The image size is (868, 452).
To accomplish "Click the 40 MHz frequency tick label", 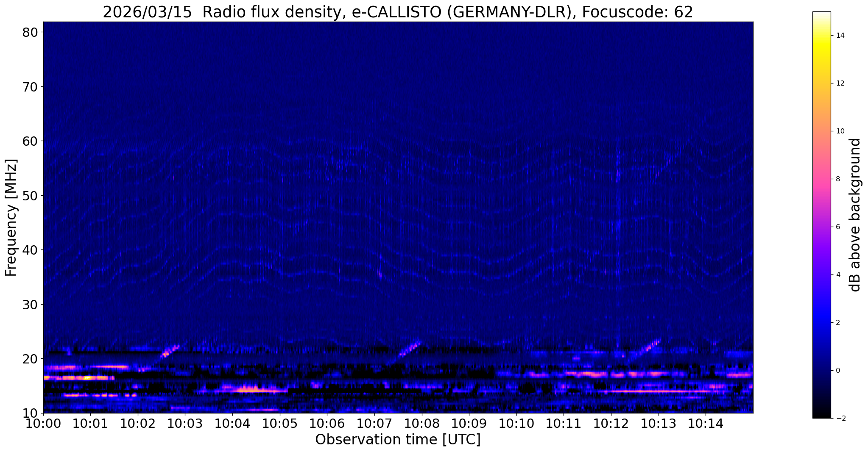I will coord(30,250).
